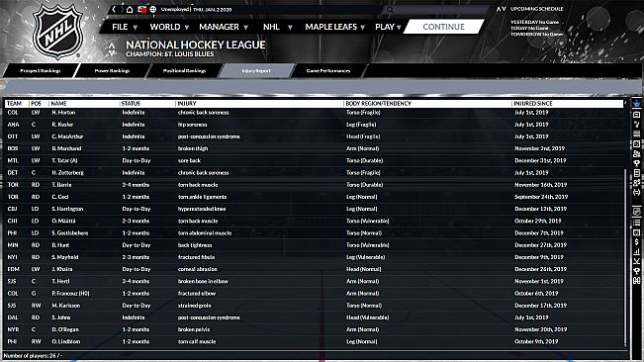The width and height of the screenshot is (644, 362).
Task: Click the Maple Leafs team icon in sidebar
Action: coord(637,104)
